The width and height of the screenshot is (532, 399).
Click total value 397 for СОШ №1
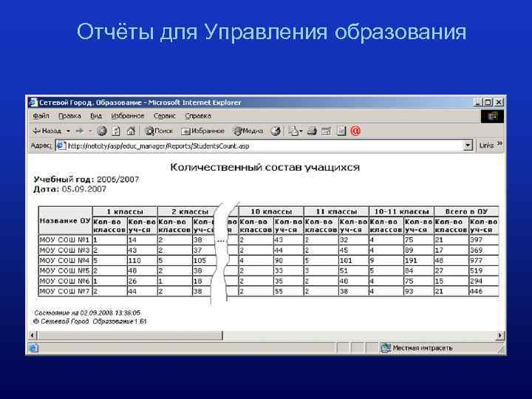[476, 240]
